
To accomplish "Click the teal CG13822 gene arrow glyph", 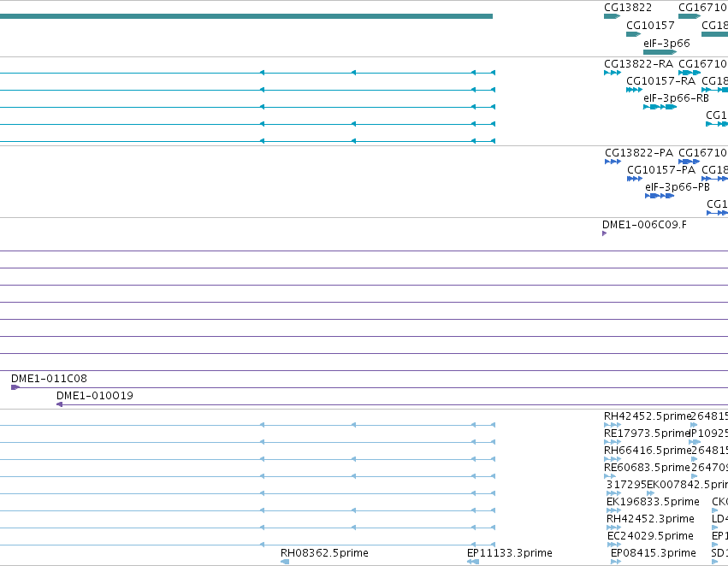I will 612,16.
